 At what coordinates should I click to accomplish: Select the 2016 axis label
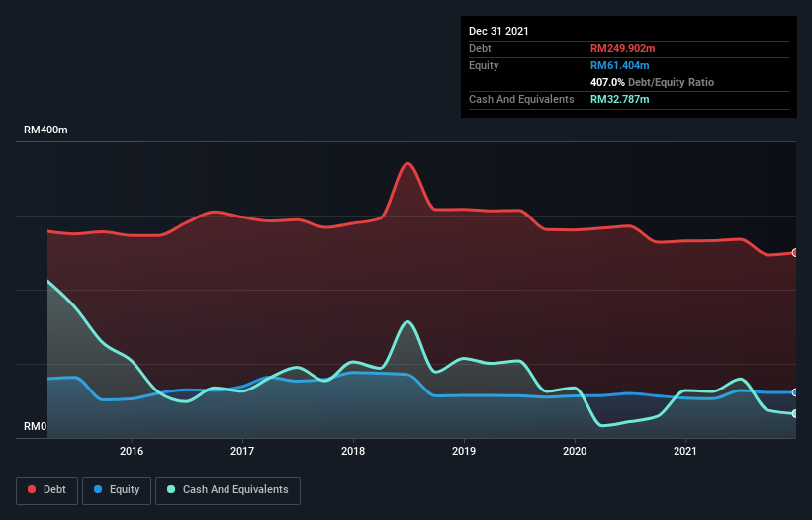[132, 451]
